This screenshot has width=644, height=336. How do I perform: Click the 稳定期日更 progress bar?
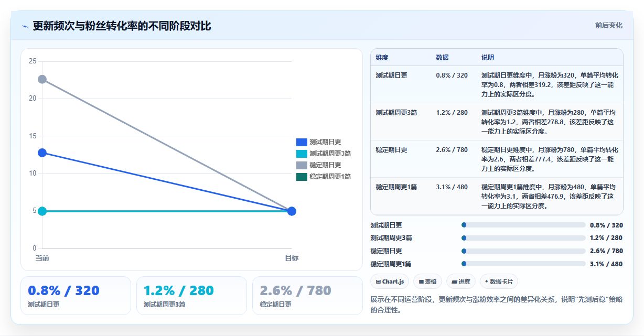[523, 251]
